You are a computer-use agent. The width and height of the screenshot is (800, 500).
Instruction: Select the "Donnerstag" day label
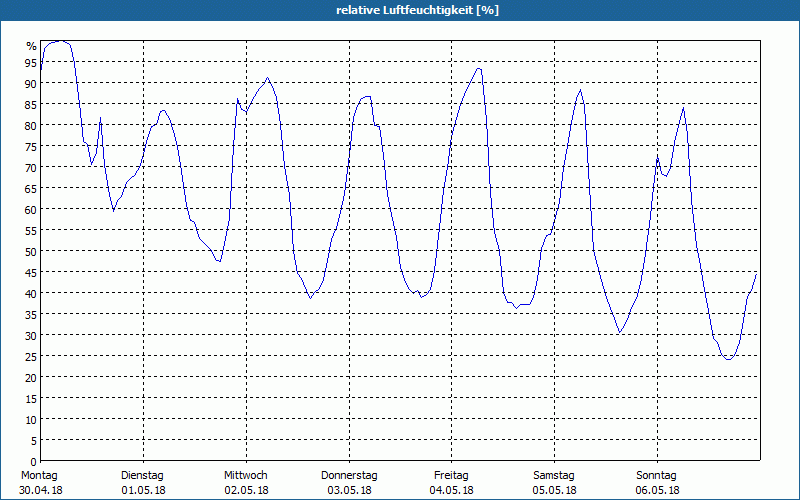pos(349,475)
